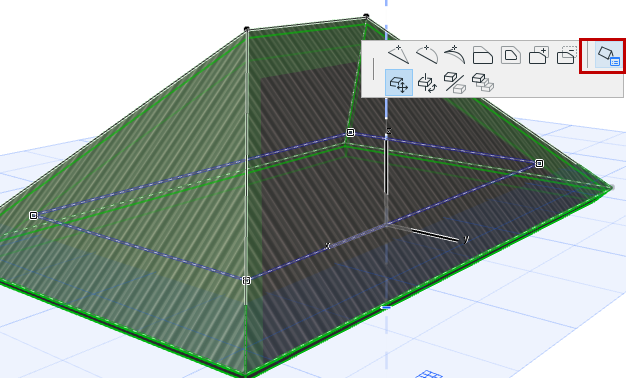Click the roof pivot polygon's nearest corner handle
The height and width of the screenshot is (378, 626).
tap(246, 280)
